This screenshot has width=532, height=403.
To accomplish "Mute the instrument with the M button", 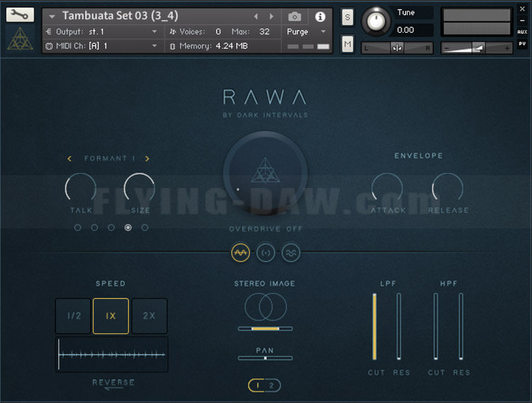I will tap(347, 44).
